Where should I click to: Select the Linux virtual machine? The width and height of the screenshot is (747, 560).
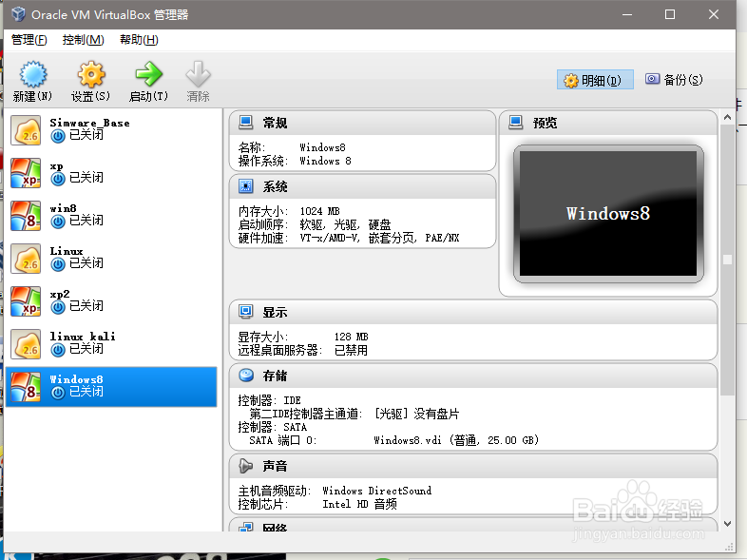point(111,259)
